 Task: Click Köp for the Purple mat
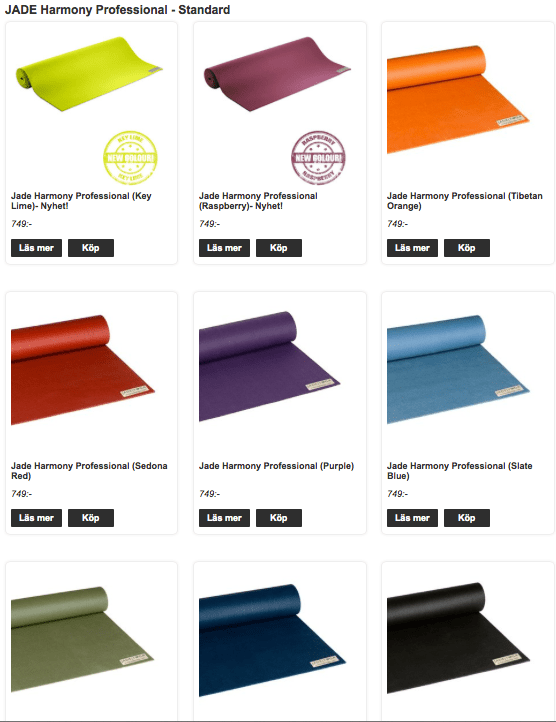pos(279,518)
